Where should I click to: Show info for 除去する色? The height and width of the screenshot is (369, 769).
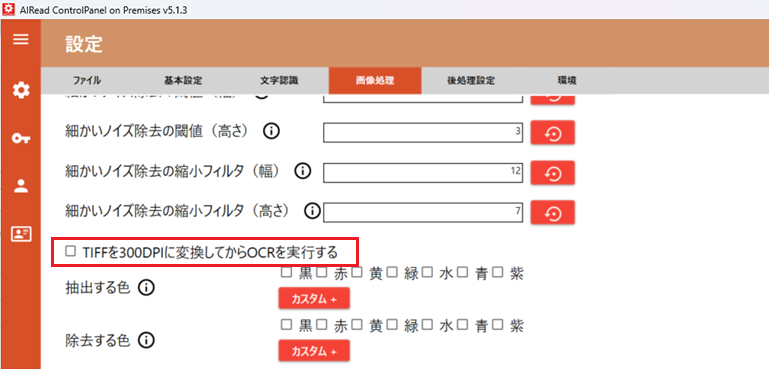(x=146, y=340)
